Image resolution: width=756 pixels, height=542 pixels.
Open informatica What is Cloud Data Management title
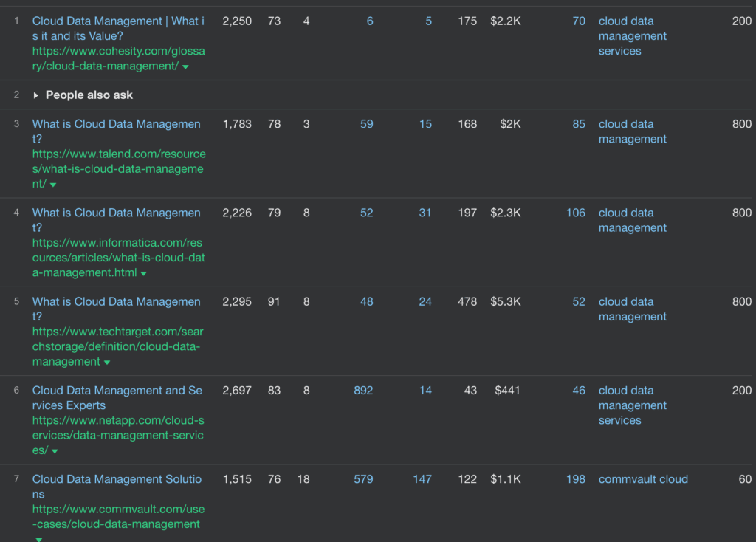[116, 220]
